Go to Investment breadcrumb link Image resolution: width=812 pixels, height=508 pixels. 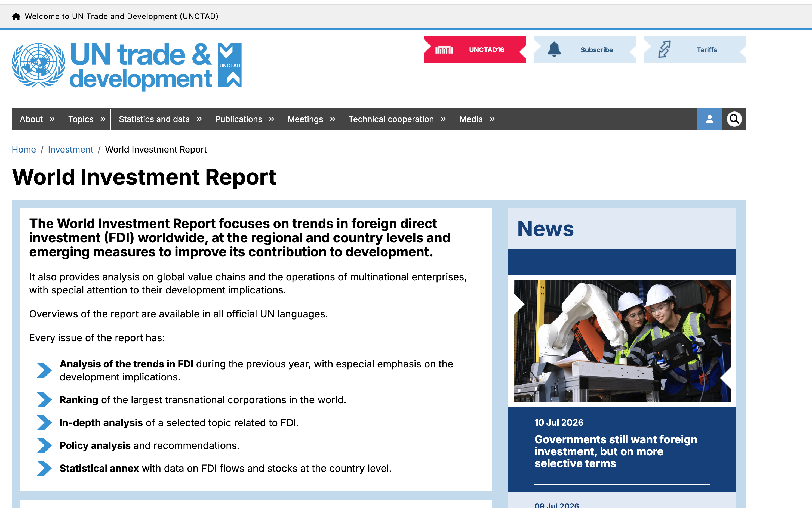tap(70, 150)
